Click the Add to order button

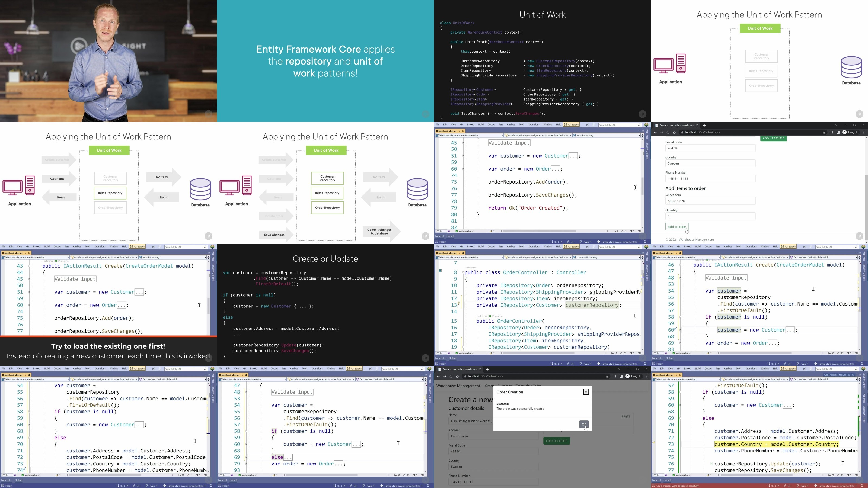pyautogui.click(x=676, y=227)
